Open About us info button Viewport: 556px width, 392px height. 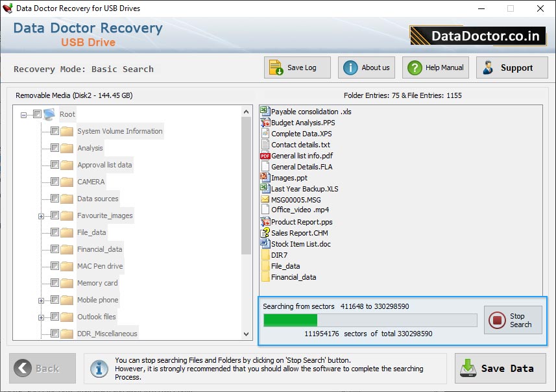click(350, 68)
